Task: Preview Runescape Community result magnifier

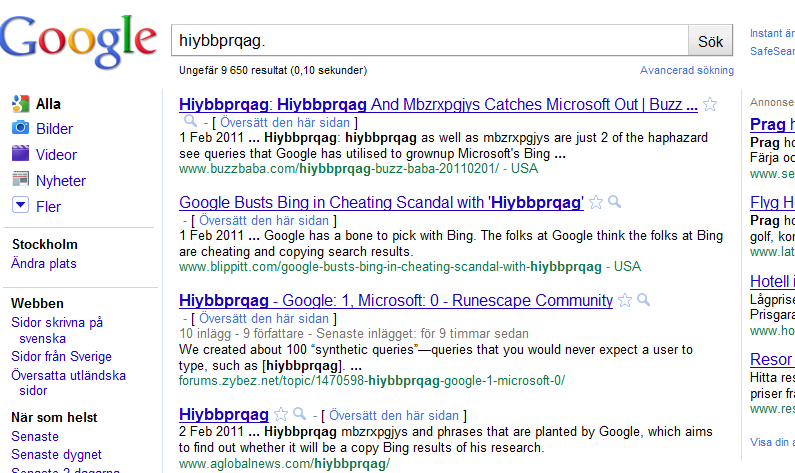Action: (x=644, y=300)
